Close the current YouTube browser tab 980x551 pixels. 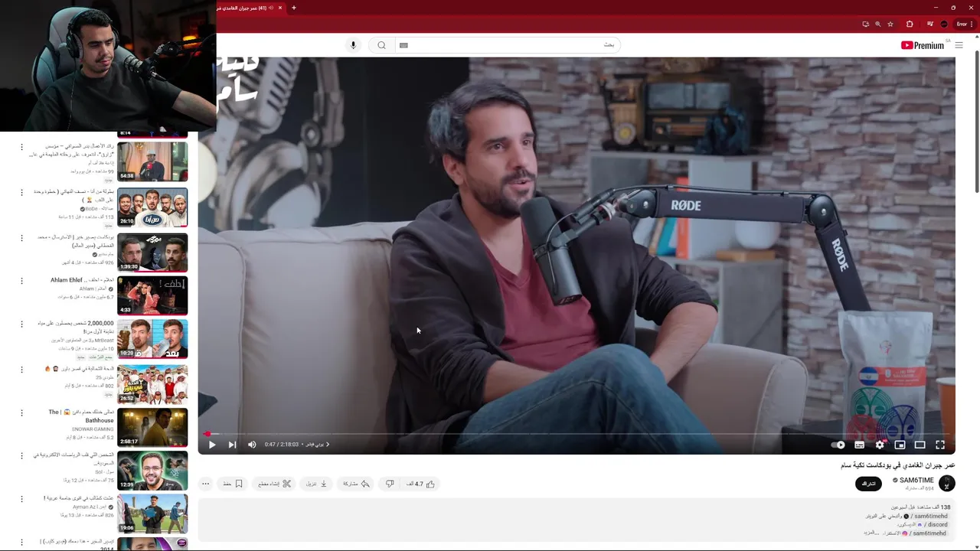280,8
